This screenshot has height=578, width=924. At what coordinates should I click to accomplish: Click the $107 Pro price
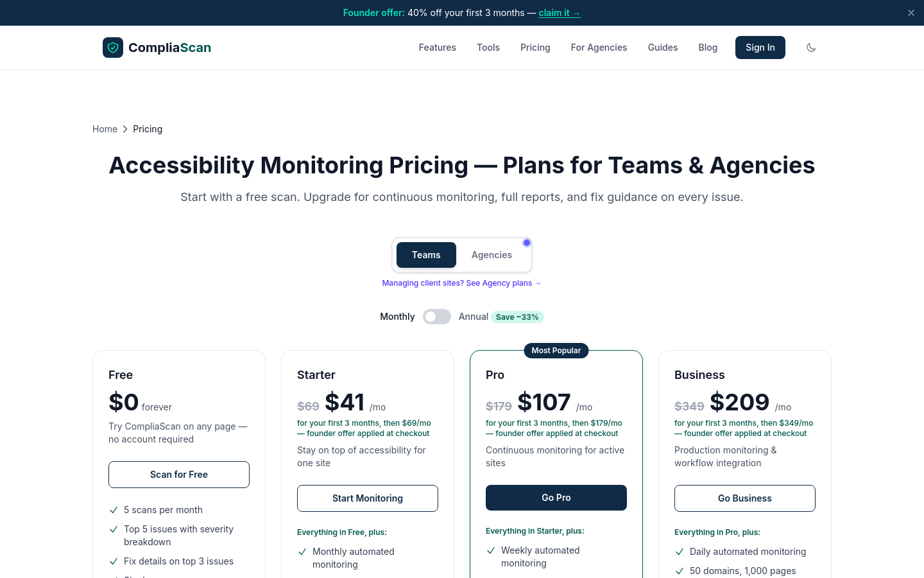[544, 402]
